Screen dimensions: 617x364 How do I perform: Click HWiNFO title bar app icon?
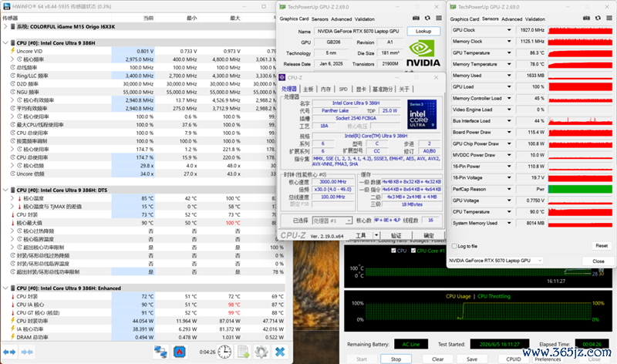pos(7,6)
